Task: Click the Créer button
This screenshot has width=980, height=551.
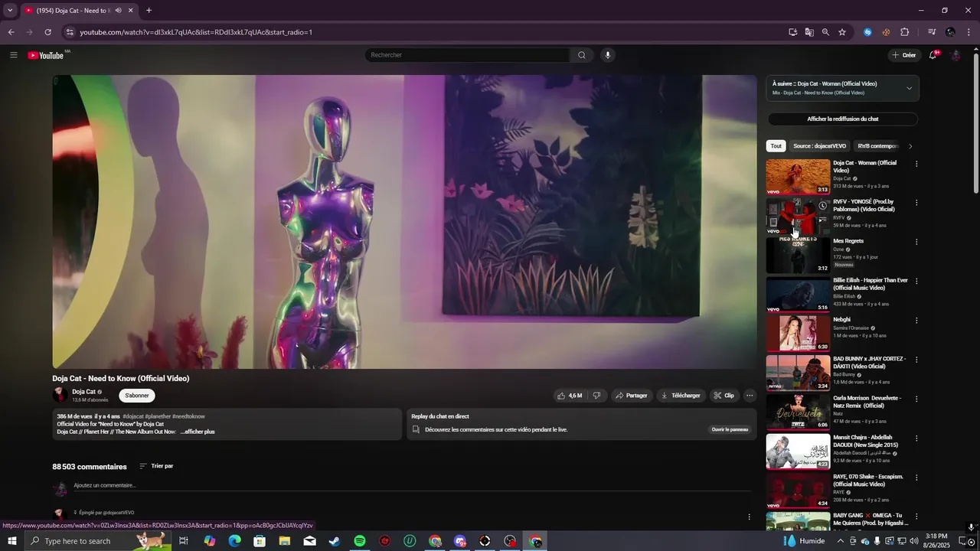Action: 903,55
